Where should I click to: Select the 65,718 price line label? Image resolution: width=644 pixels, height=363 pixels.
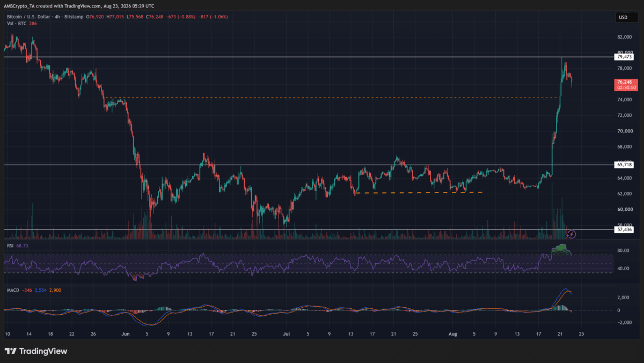pyautogui.click(x=625, y=165)
